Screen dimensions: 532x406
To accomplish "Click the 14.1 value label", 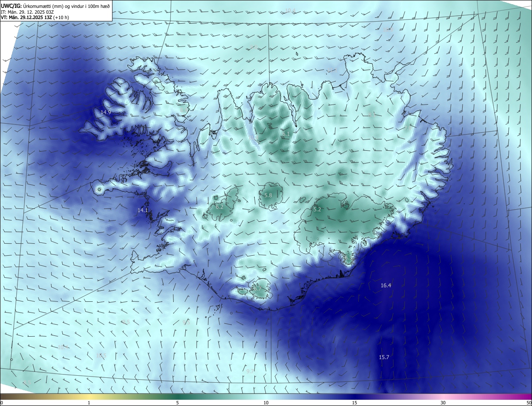I will tap(143, 210).
